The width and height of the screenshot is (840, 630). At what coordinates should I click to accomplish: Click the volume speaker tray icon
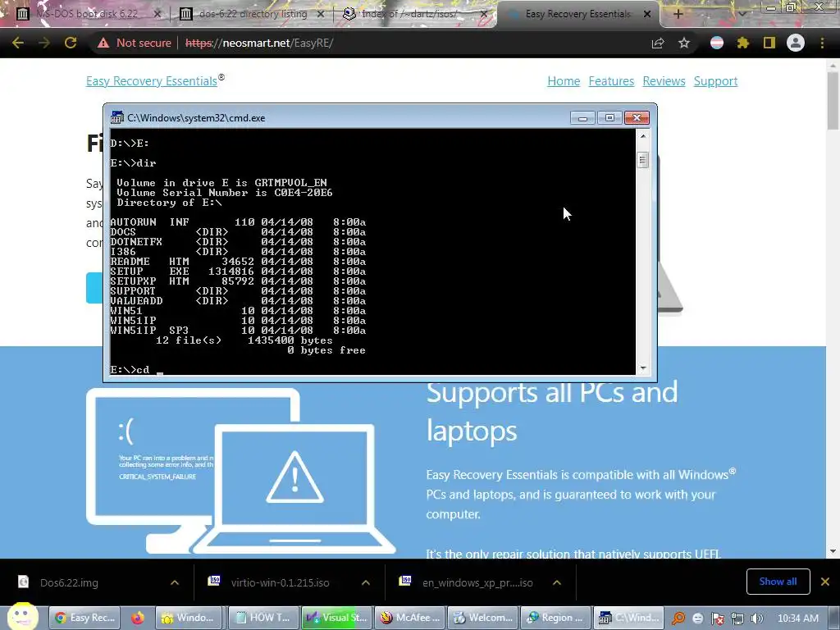click(757, 619)
